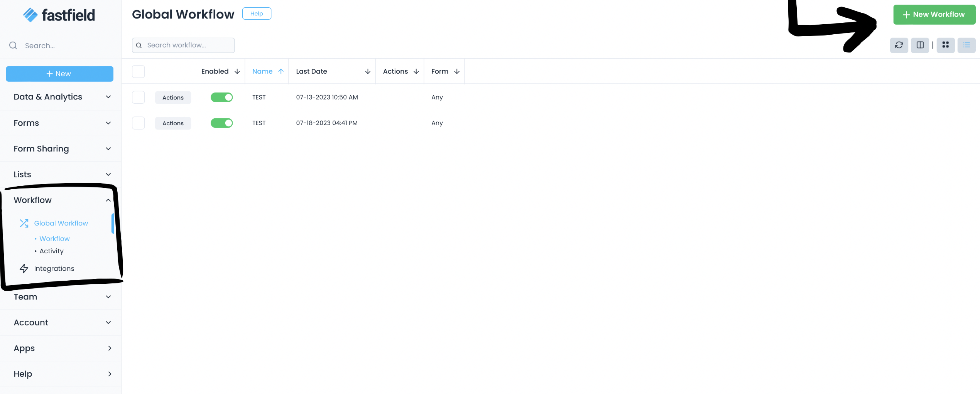Click the Global Workflow crossed-arrows icon
The height and width of the screenshot is (394, 980).
pyautogui.click(x=24, y=223)
